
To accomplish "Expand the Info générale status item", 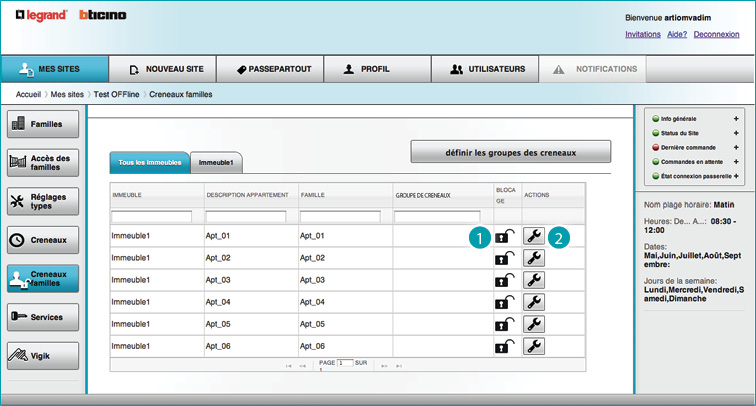I will (x=736, y=119).
